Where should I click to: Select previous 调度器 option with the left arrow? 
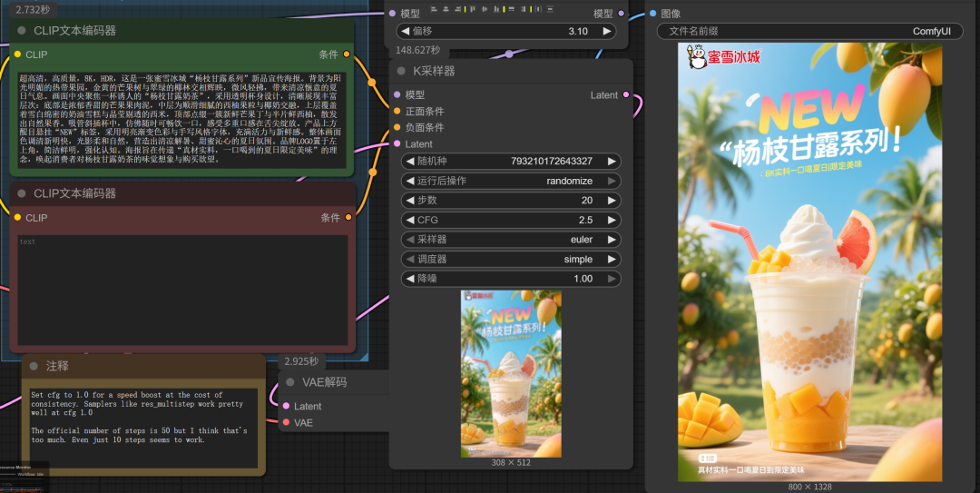(410, 259)
